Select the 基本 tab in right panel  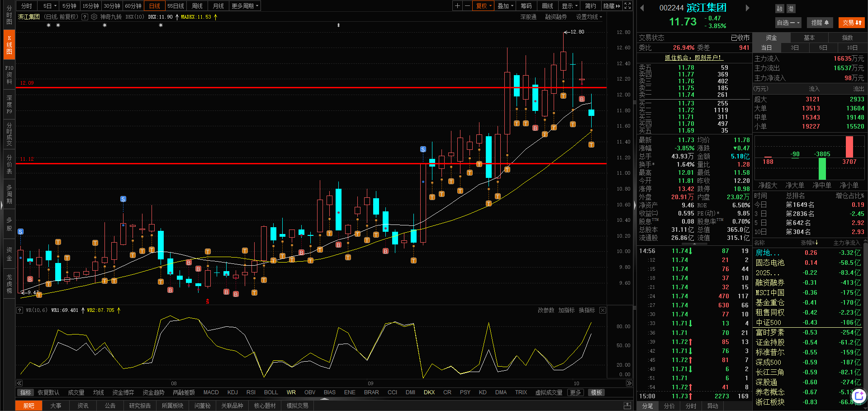pyautogui.click(x=809, y=38)
